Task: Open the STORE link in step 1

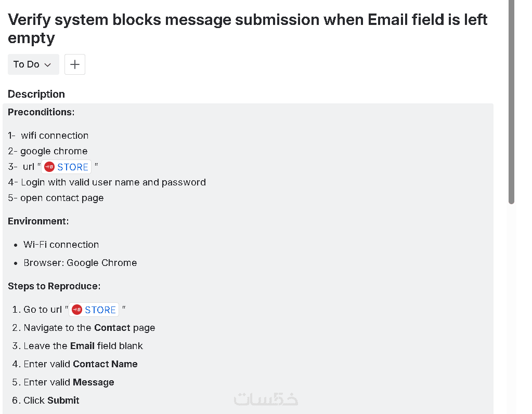Action: 100,310
